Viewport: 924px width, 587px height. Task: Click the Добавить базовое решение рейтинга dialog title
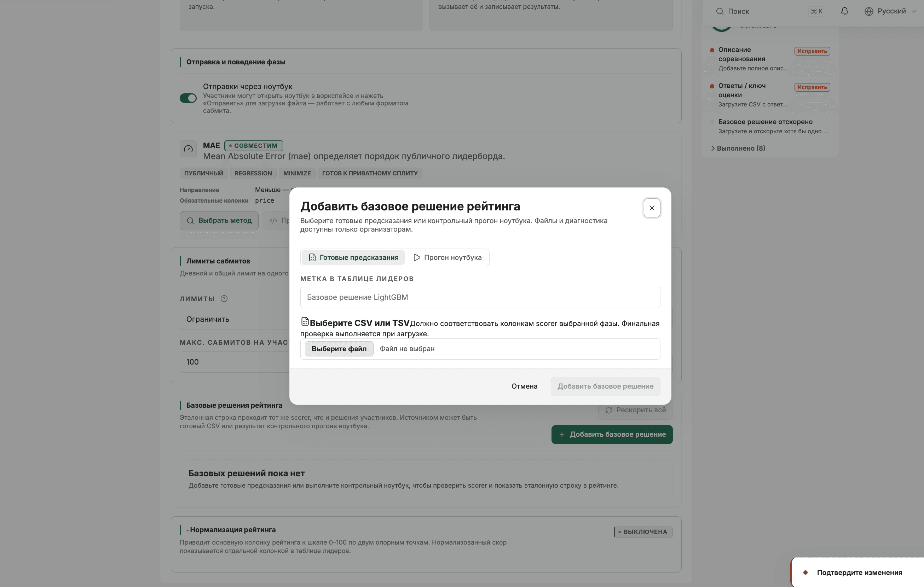[x=410, y=207]
